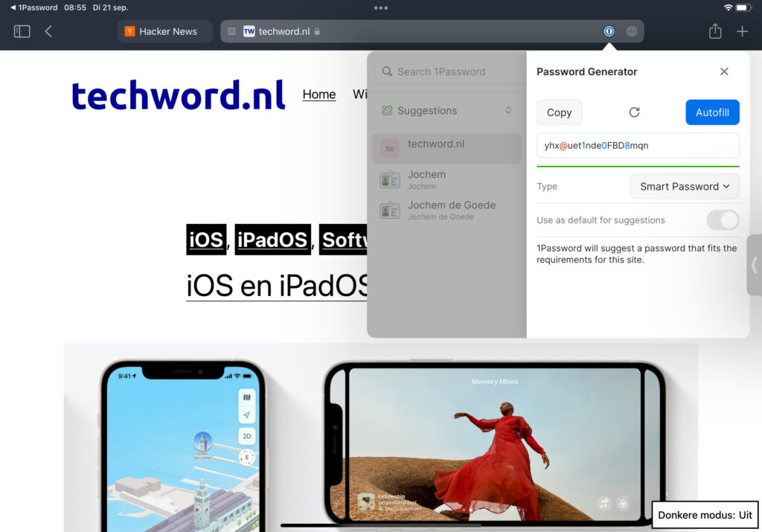
Task: Close the techword.nl tab
Action: click(x=232, y=31)
